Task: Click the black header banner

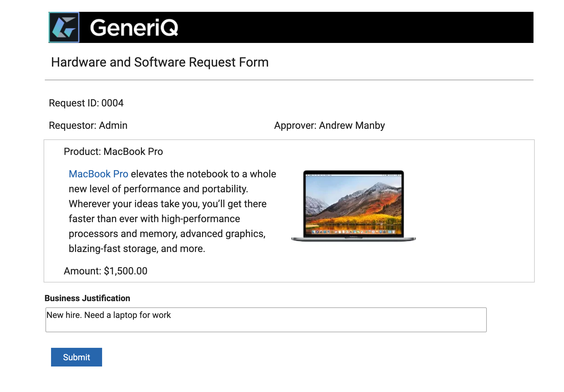Action: (291, 27)
